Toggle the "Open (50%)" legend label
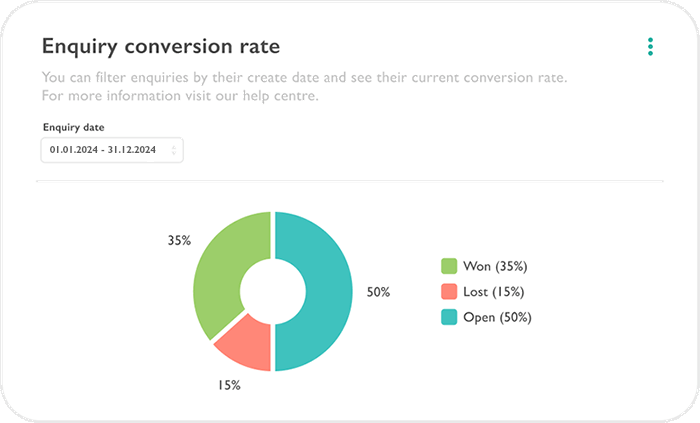The width and height of the screenshot is (700, 423). click(x=497, y=318)
